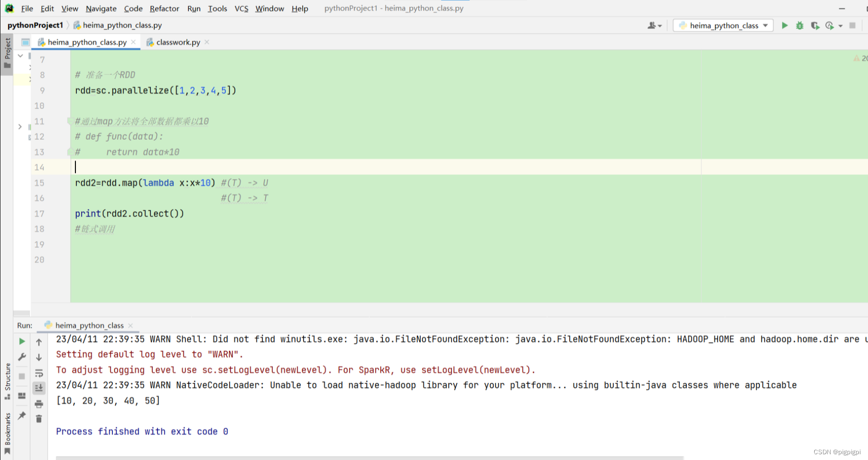Close the heima_python_class.py editor tab
Screen dimensions: 868x460
[134, 42]
